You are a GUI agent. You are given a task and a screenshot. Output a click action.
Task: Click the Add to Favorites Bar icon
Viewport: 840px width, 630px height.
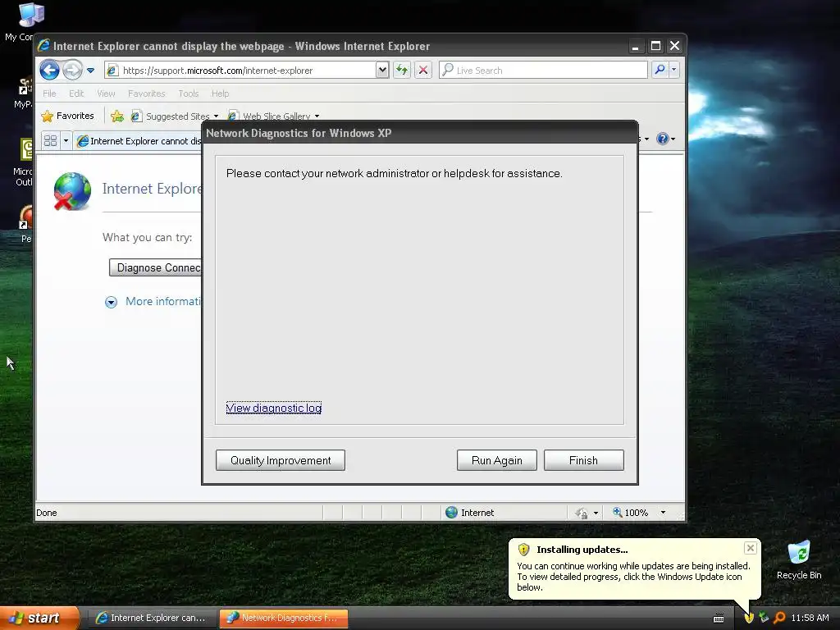coord(116,116)
